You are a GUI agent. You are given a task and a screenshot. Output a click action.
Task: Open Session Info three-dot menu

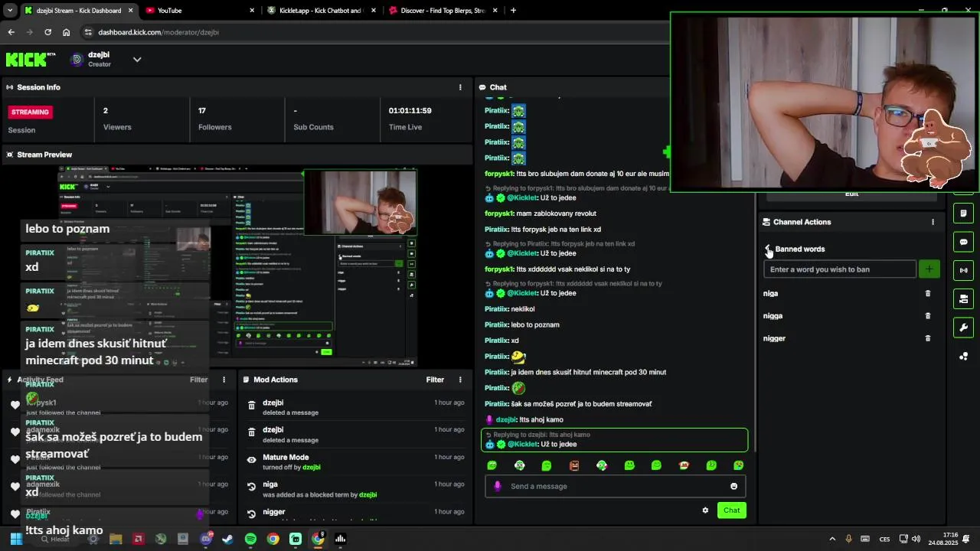(x=460, y=87)
